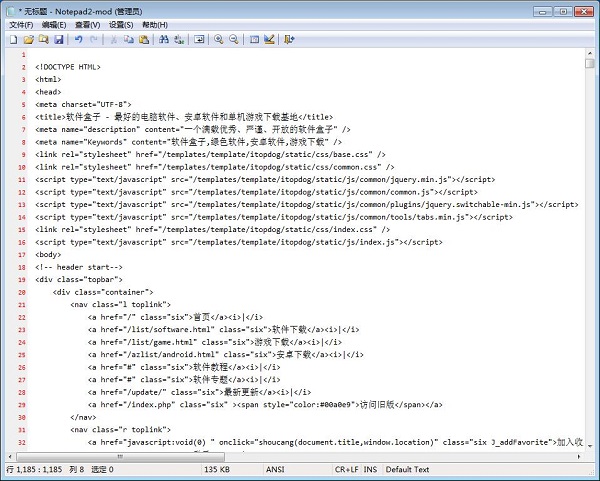Open the 文件(F) menu
The image size is (600, 481).
(x=21, y=25)
